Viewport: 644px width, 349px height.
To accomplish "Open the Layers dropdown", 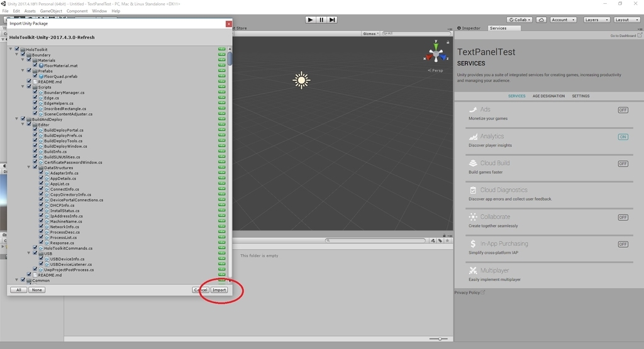I will [596, 19].
